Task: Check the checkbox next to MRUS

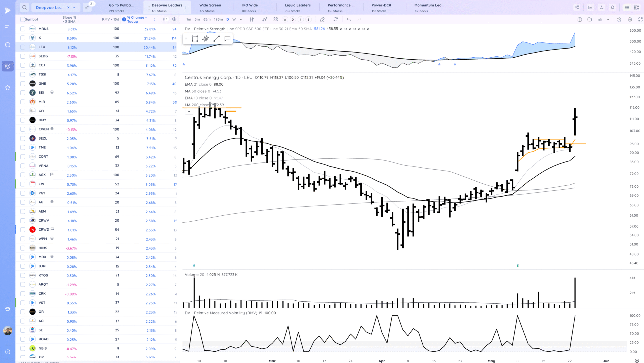Action: [22, 29]
